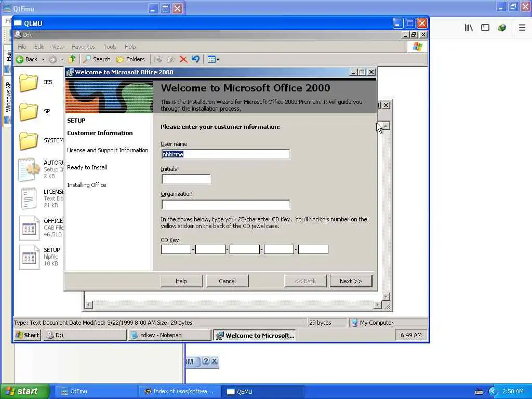The height and width of the screenshot is (399, 532).
Task: Click the User name text field
Action: [225, 154]
